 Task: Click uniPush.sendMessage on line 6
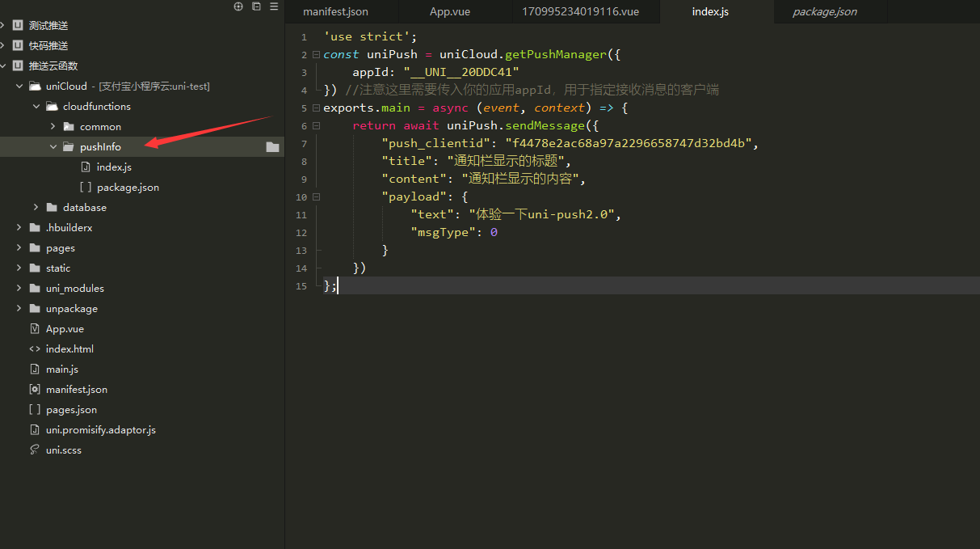tap(515, 126)
